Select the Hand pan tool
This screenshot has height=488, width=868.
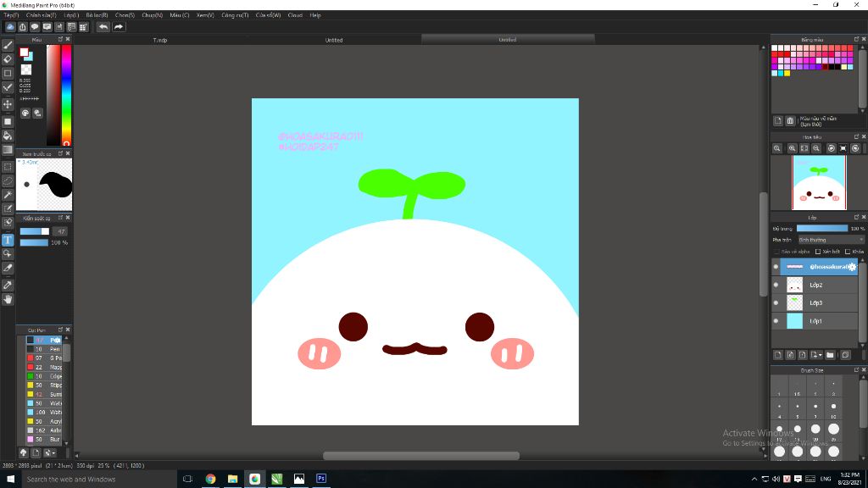pyautogui.click(x=8, y=299)
